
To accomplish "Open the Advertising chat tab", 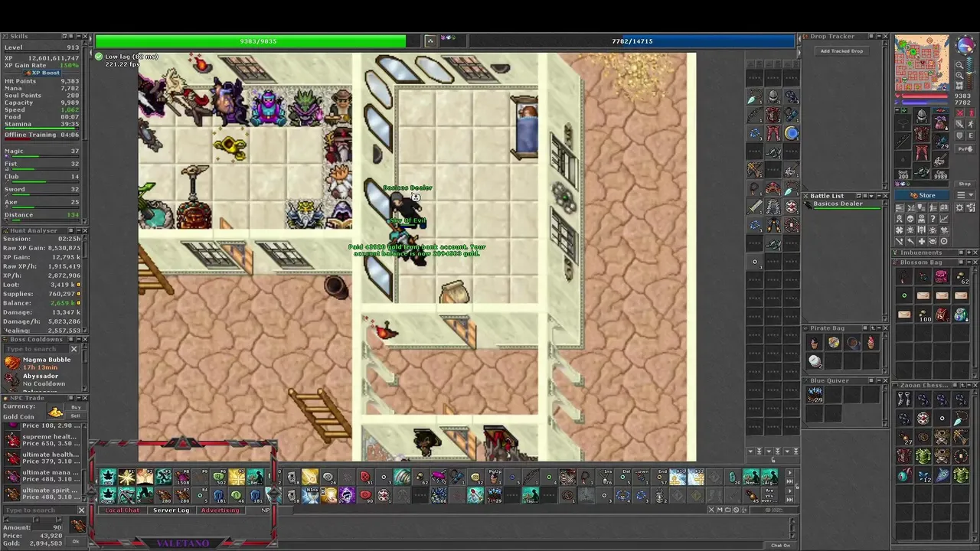I will tap(220, 510).
